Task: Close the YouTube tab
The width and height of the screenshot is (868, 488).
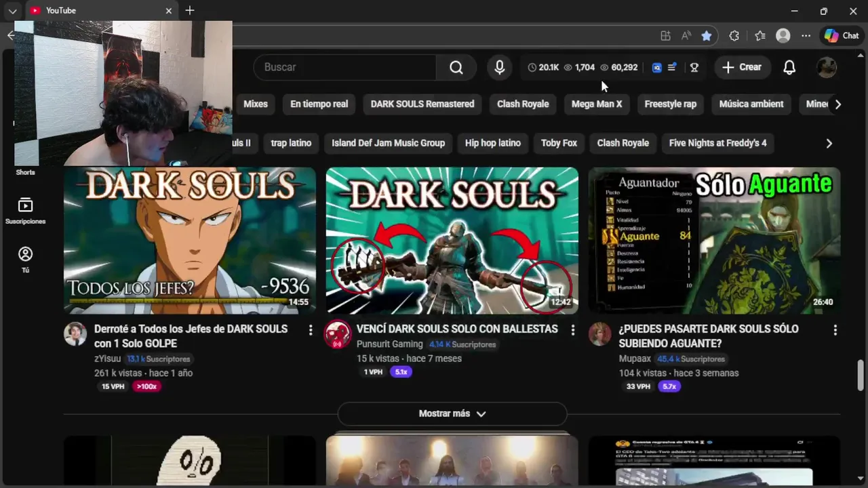Action: (169, 11)
